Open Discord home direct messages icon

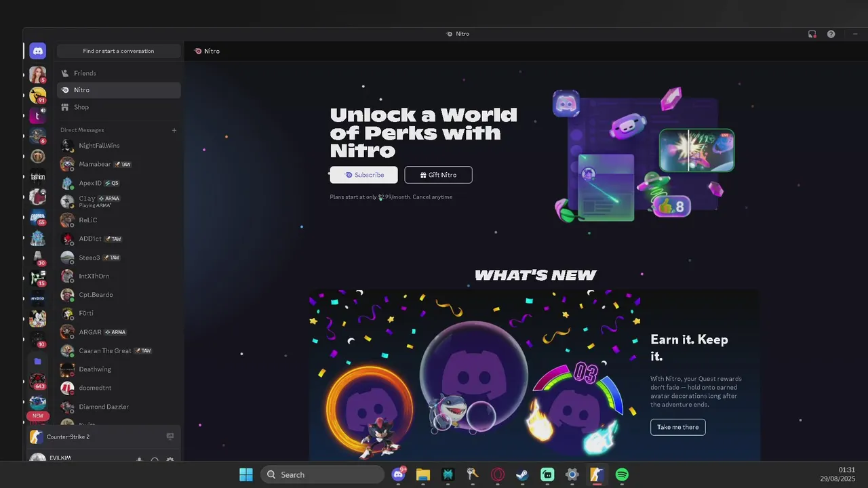[x=37, y=51]
